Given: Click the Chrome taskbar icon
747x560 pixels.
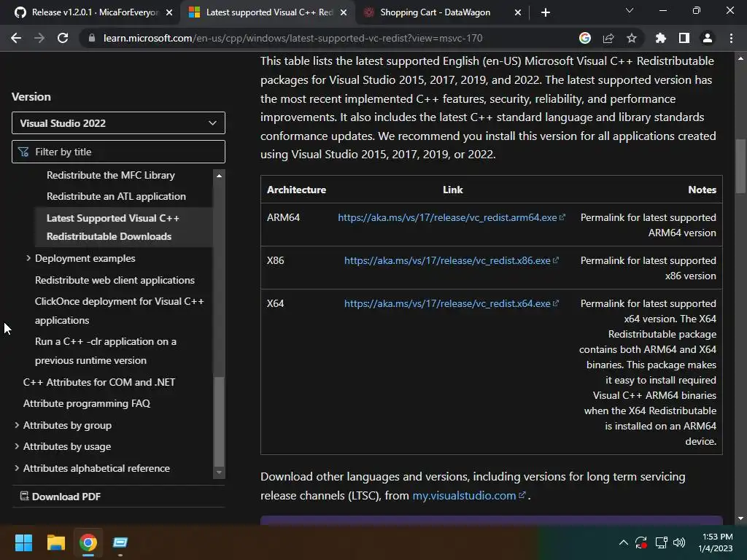Looking at the screenshot, I should (x=88, y=542).
